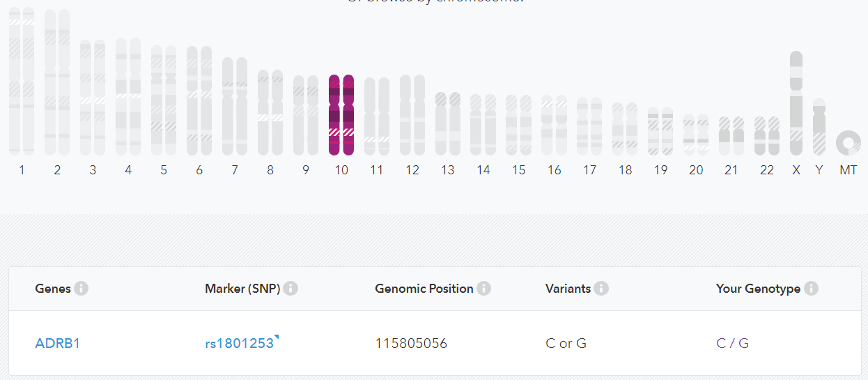Open the ADRB1 gene link
The width and height of the screenshot is (868, 380).
click(57, 343)
